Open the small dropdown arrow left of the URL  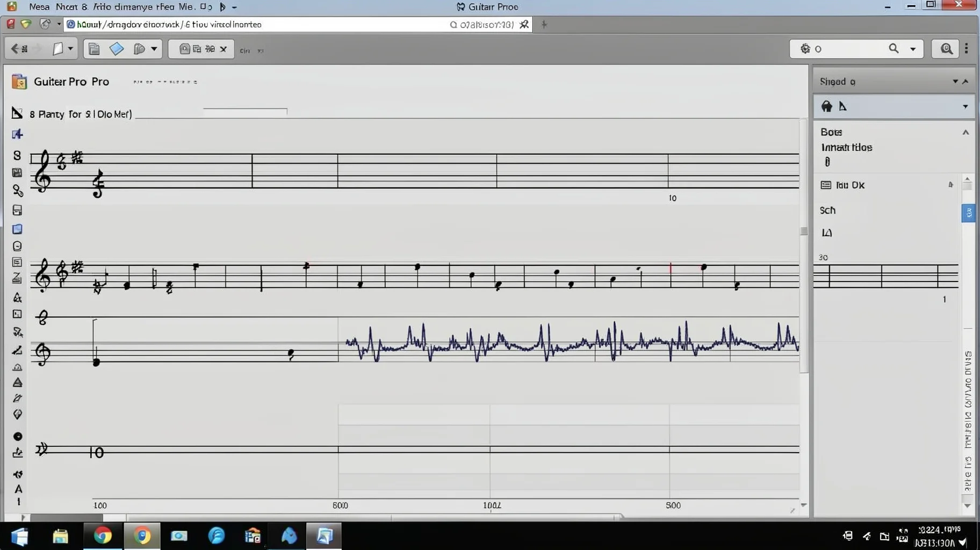click(x=59, y=24)
